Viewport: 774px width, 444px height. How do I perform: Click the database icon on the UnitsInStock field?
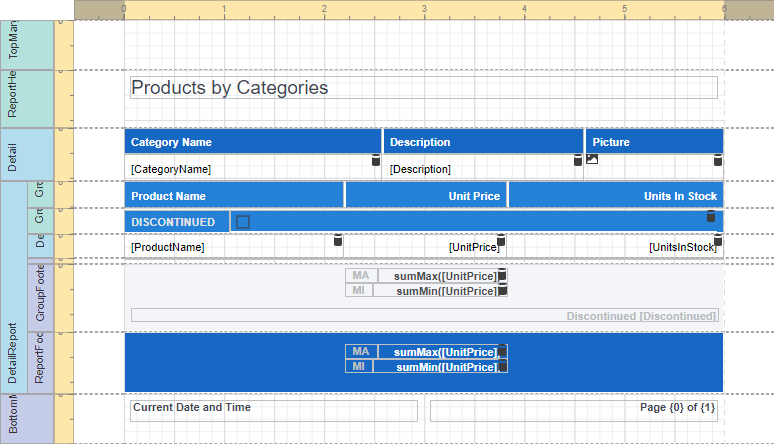coord(717,240)
